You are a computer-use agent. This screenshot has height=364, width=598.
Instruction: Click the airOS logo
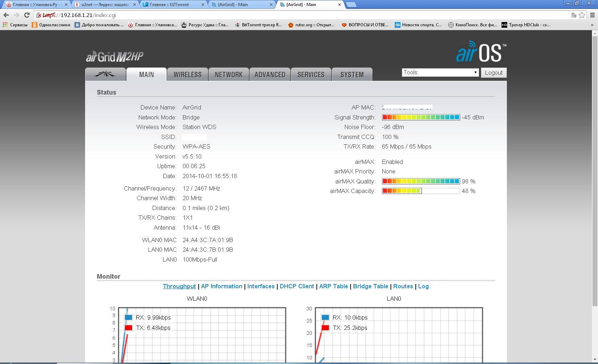[481, 52]
